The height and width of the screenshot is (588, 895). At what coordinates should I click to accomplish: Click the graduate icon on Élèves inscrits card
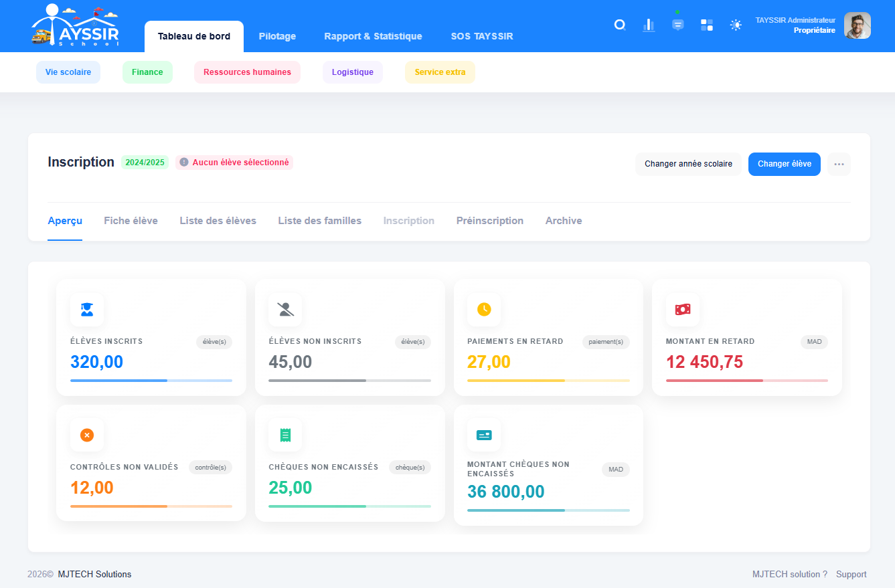tap(87, 310)
